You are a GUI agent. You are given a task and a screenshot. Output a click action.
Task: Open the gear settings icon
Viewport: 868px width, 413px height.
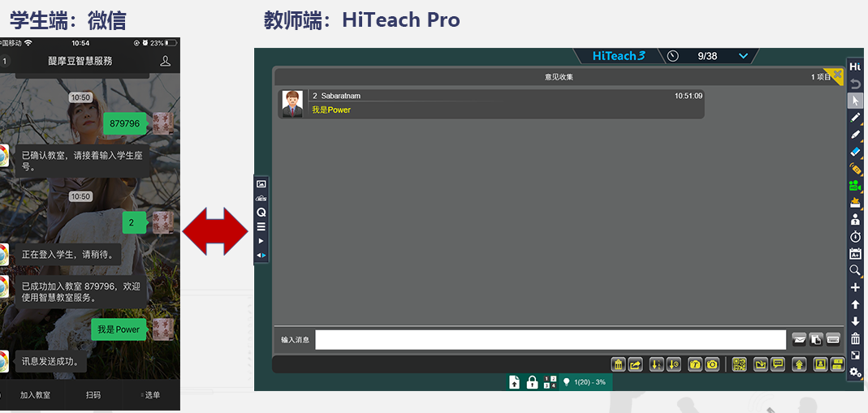point(855,372)
